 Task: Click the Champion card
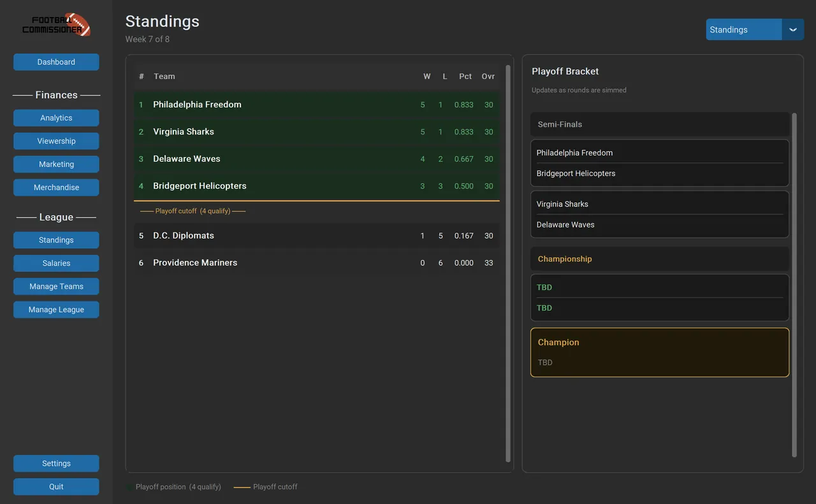(660, 352)
